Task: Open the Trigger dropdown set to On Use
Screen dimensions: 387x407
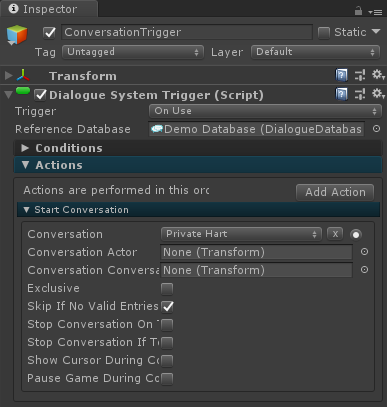Action: [265, 111]
